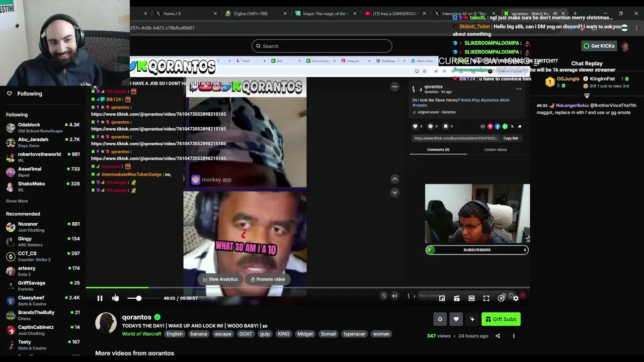Open the three-dot video options menu

[514, 336]
